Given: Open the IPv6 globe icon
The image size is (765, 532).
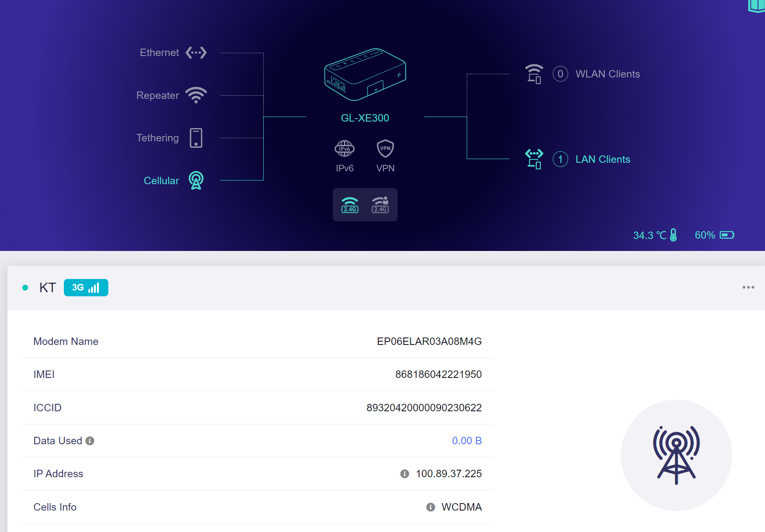Looking at the screenshot, I should 344,148.
